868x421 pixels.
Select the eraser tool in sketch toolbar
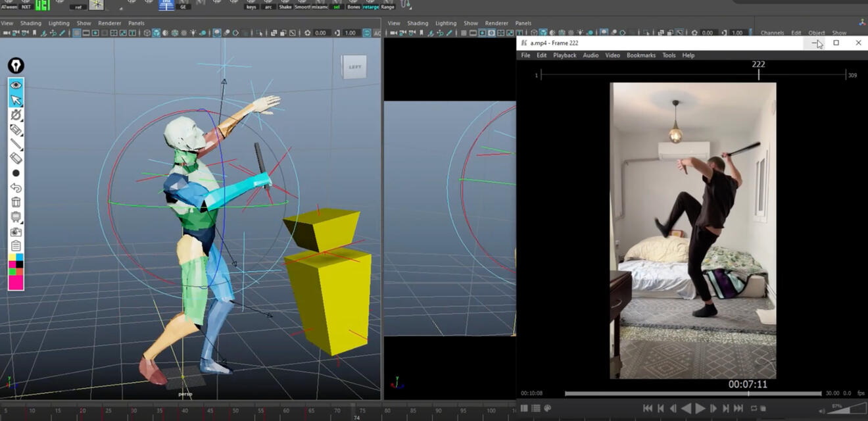pos(16,159)
